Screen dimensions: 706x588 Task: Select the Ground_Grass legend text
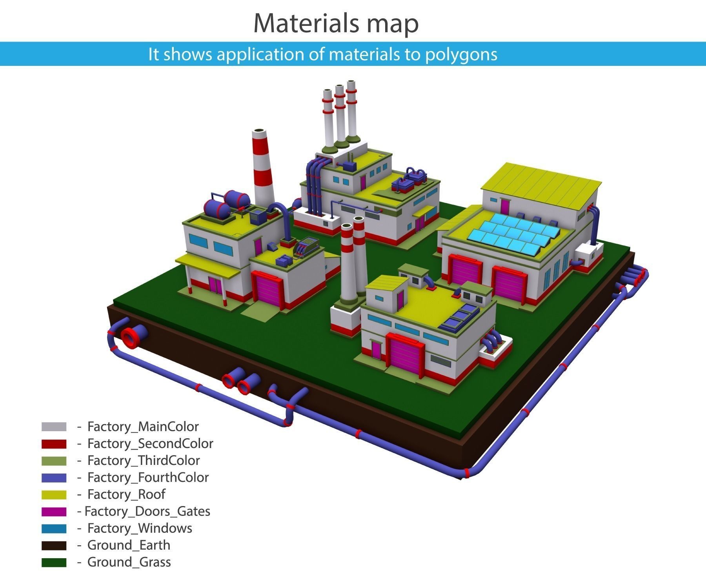(x=129, y=562)
